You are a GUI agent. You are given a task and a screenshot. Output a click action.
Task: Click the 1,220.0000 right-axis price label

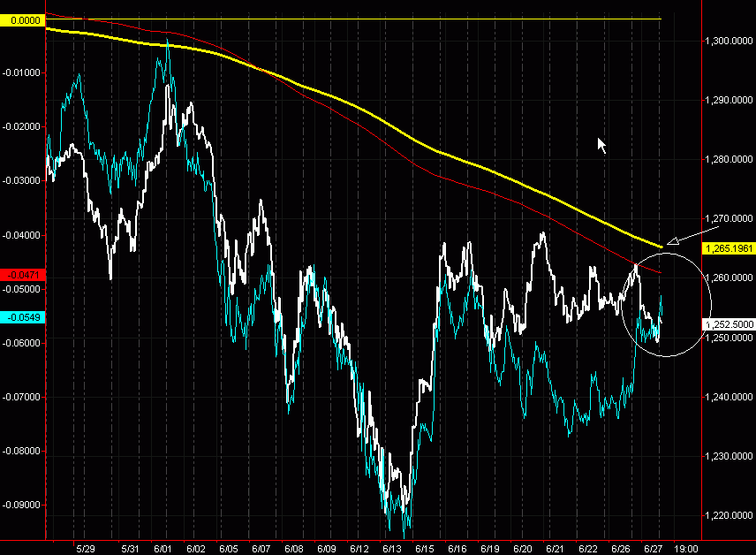point(729,515)
